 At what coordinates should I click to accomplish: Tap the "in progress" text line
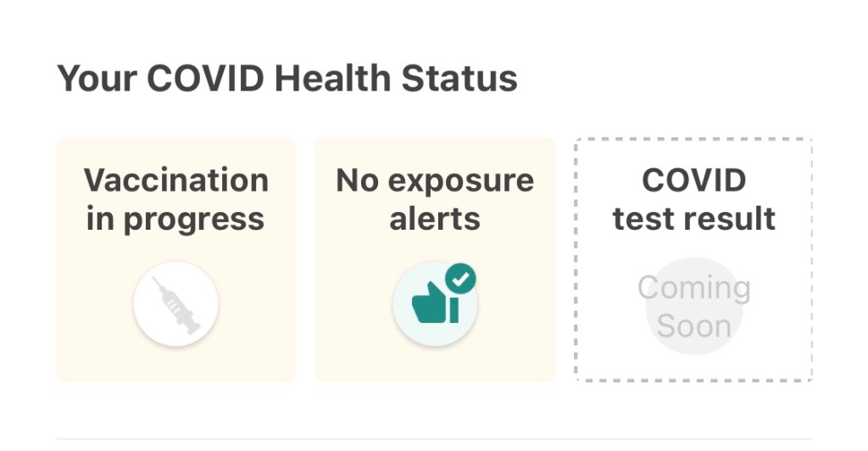tap(175, 219)
